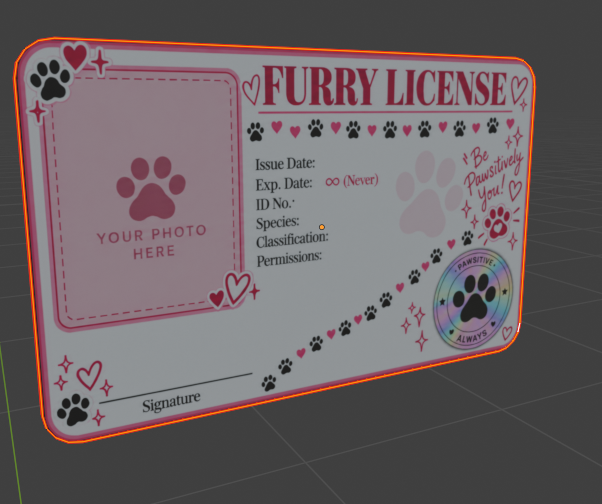Click the '∞ (Never)' expiration value

point(352,180)
